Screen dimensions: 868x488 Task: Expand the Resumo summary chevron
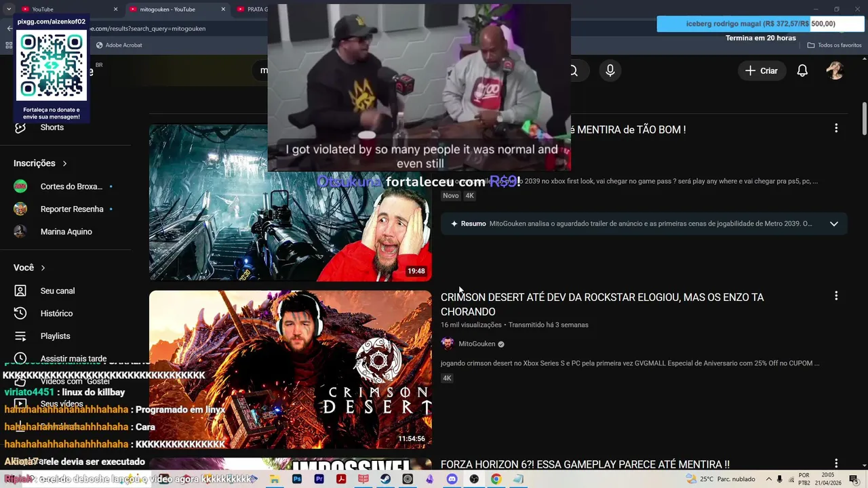(834, 224)
